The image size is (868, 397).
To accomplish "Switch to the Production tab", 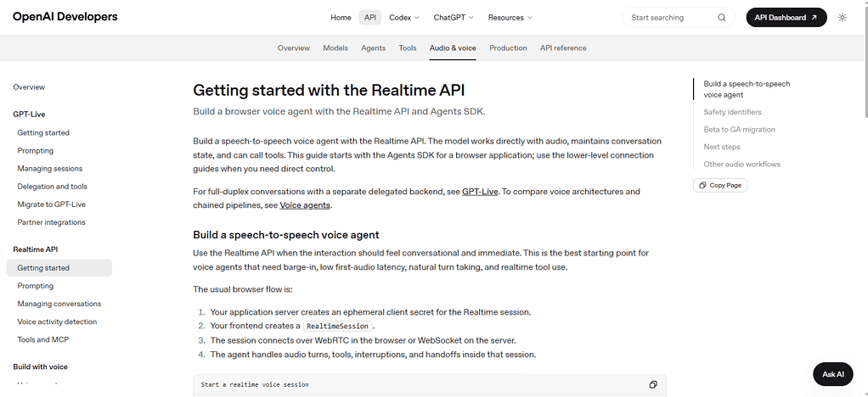I will (x=508, y=48).
